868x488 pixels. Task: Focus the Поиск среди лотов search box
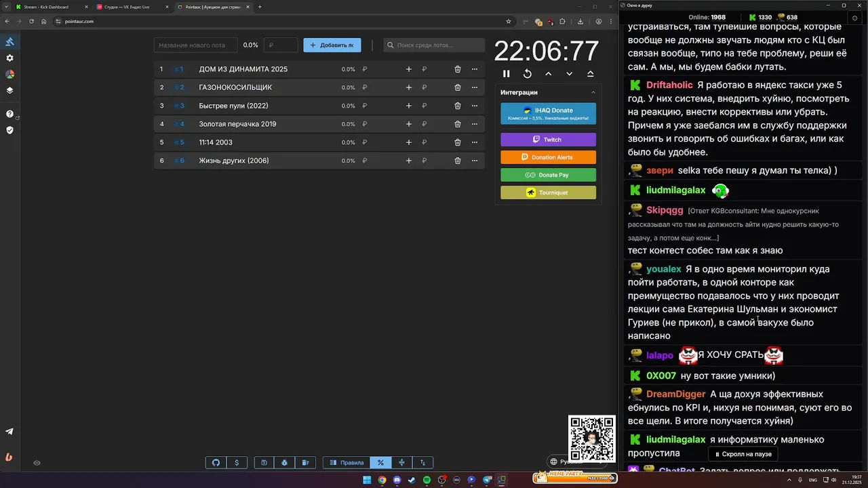click(434, 45)
